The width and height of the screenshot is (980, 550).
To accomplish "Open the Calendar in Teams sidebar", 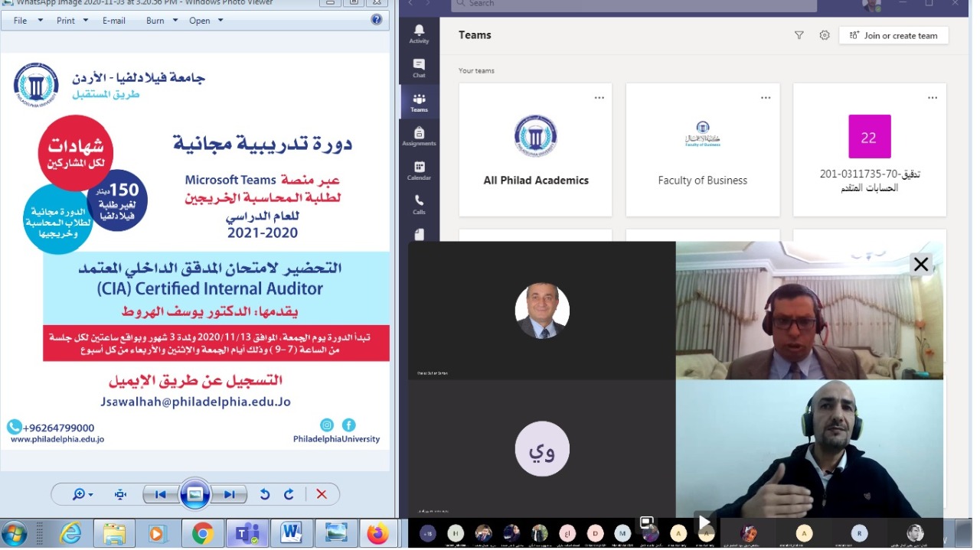I will [x=419, y=171].
